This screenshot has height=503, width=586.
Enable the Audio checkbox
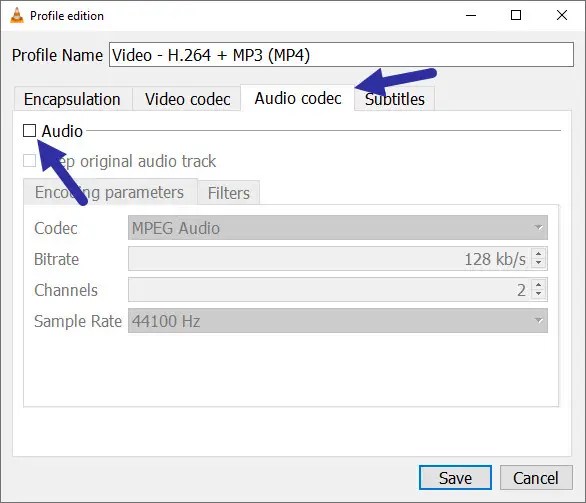point(30,131)
